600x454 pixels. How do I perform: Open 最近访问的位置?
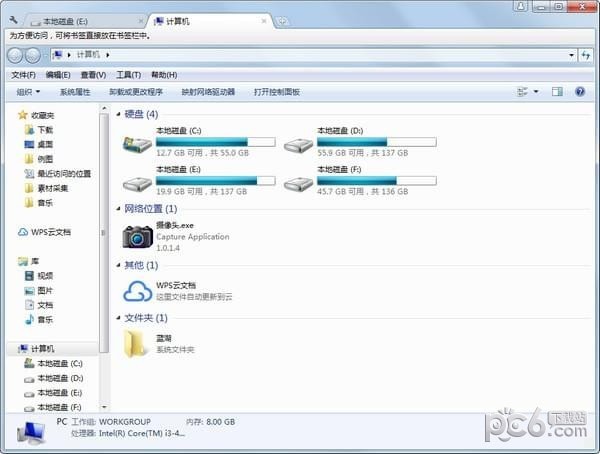click(58, 174)
